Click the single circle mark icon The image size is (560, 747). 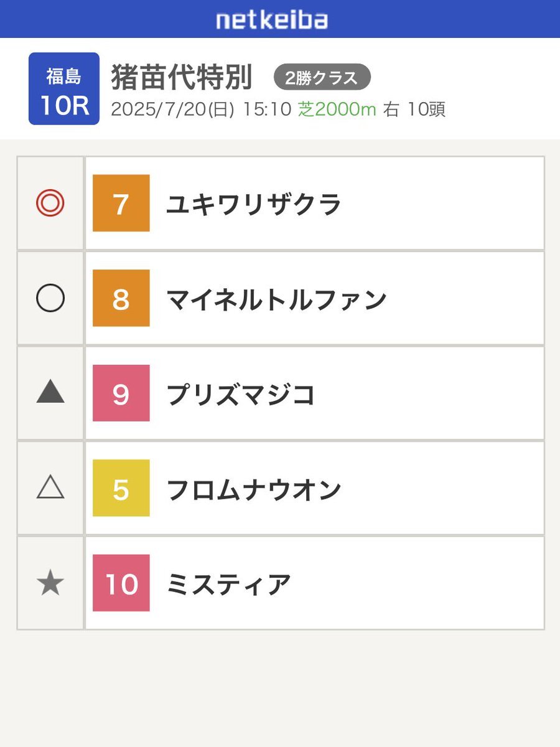coord(50,298)
